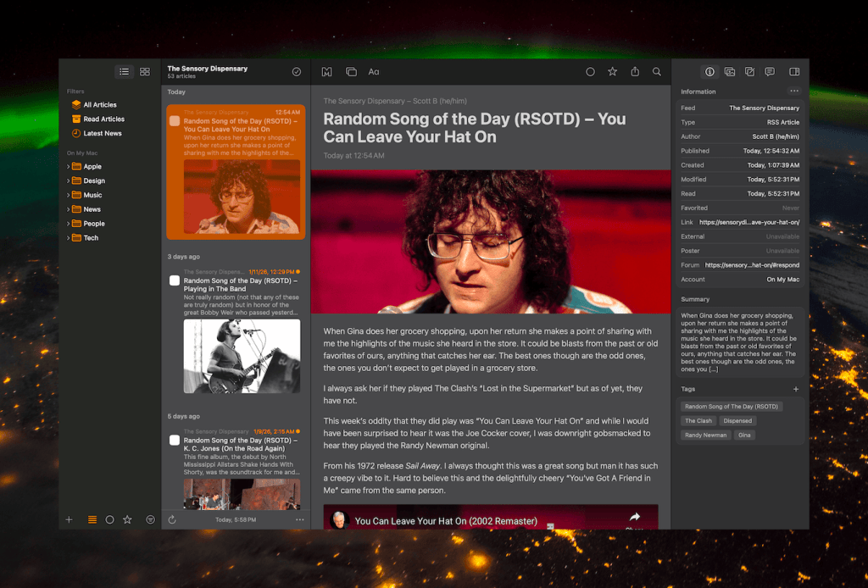Open search with the magnifying glass icon
This screenshot has height=588, width=868.
pos(657,72)
